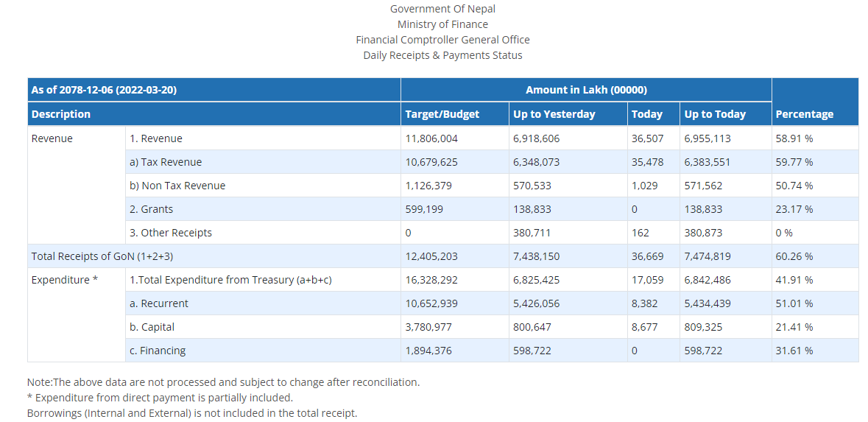This screenshot has height=422, width=868.
Task: Select the 36,669 total receipts today value
Action: 647,256
